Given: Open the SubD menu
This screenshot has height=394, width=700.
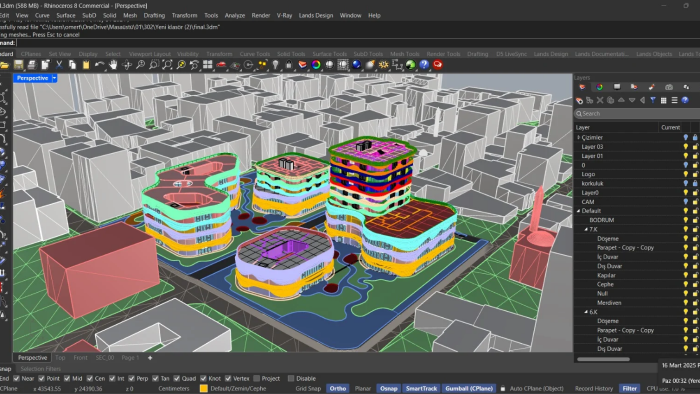Looking at the screenshot, I should coord(89,15).
